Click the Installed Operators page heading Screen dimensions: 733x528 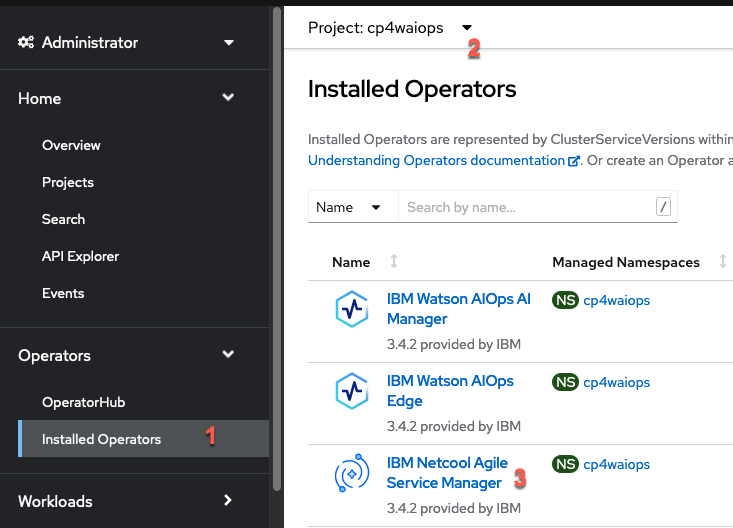coord(412,89)
